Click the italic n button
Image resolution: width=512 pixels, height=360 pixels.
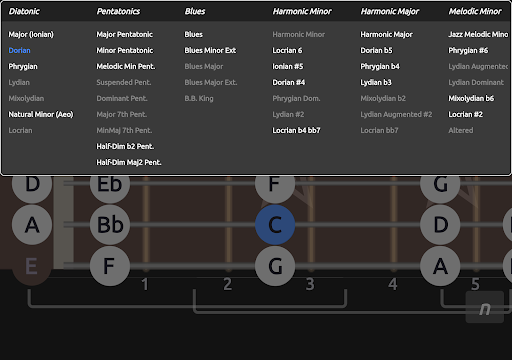(485, 307)
